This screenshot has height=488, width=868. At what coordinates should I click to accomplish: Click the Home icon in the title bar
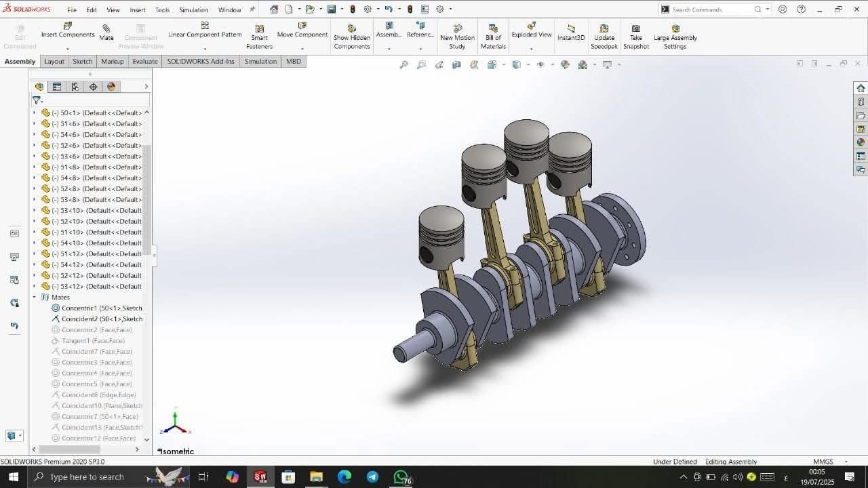click(274, 9)
